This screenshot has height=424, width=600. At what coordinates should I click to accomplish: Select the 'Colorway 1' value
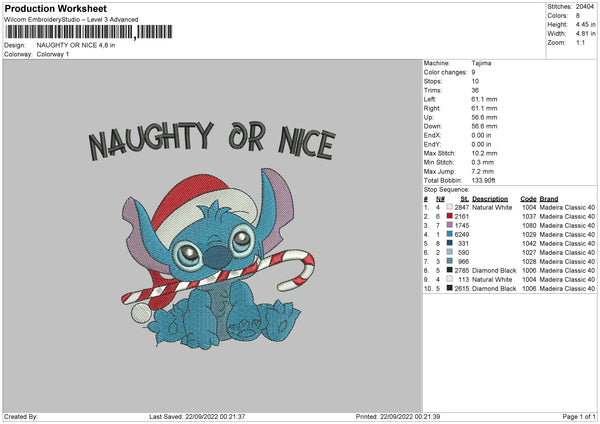tap(53, 54)
